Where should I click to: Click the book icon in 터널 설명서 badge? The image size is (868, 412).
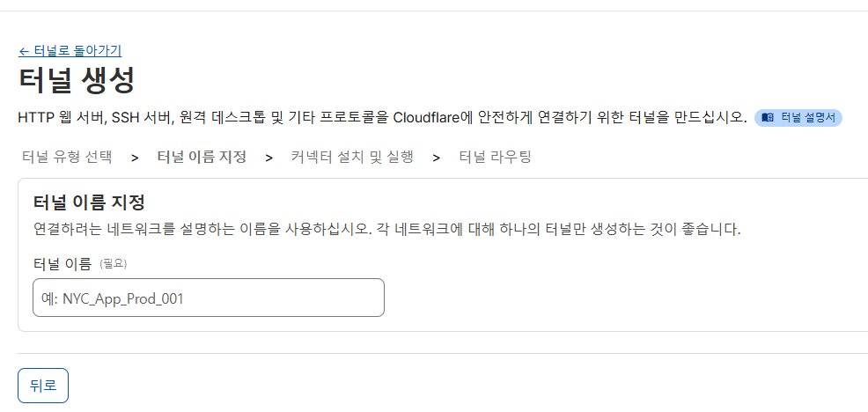point(768,118)
